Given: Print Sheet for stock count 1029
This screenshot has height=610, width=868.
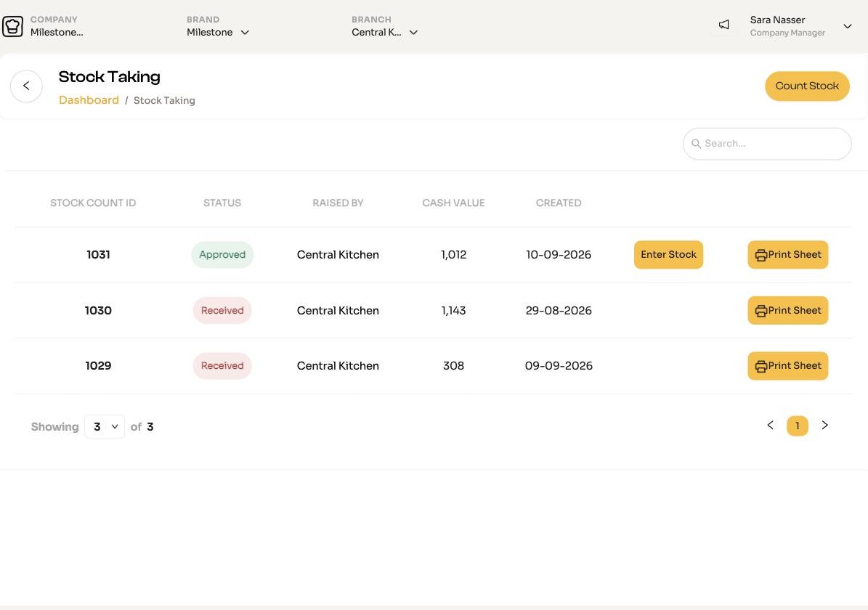Looking at the screenshot, I should [x=787, y=366].
